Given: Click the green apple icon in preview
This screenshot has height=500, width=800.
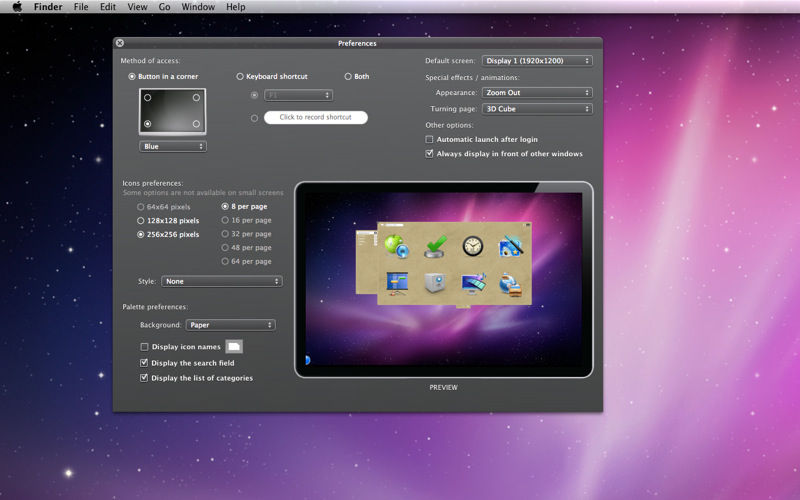Looking at the screenshot, I should point(395,246).
